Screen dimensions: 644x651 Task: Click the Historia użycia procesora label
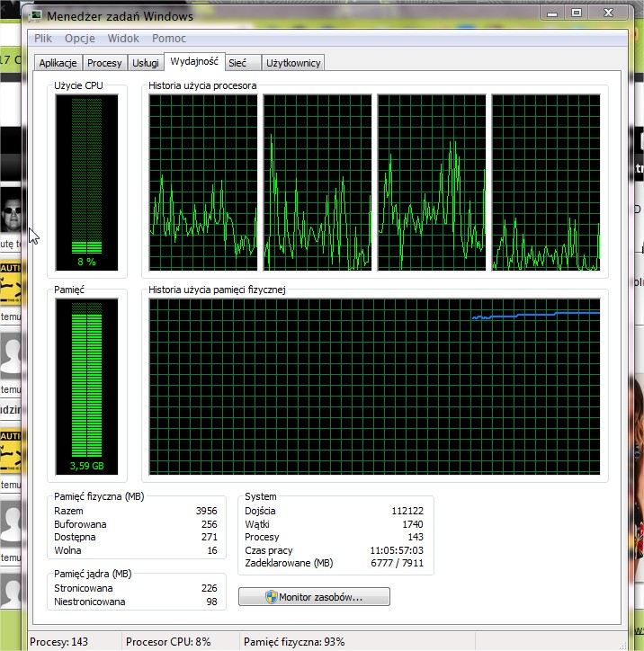pyautogui.click(x=202, y=85)
